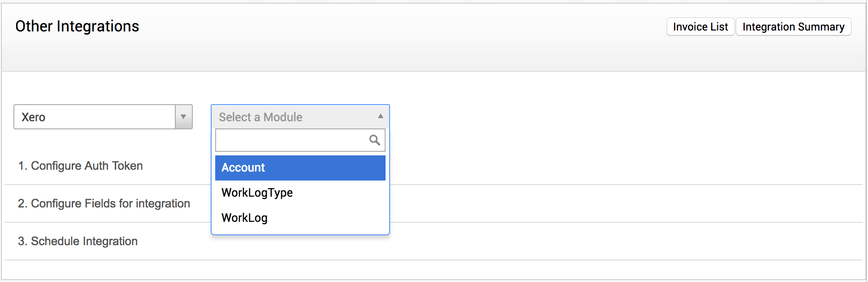Click the Xero dropdown arrow button
The width and height of the screenshot is (868, 282).
[x=183, y=117]
